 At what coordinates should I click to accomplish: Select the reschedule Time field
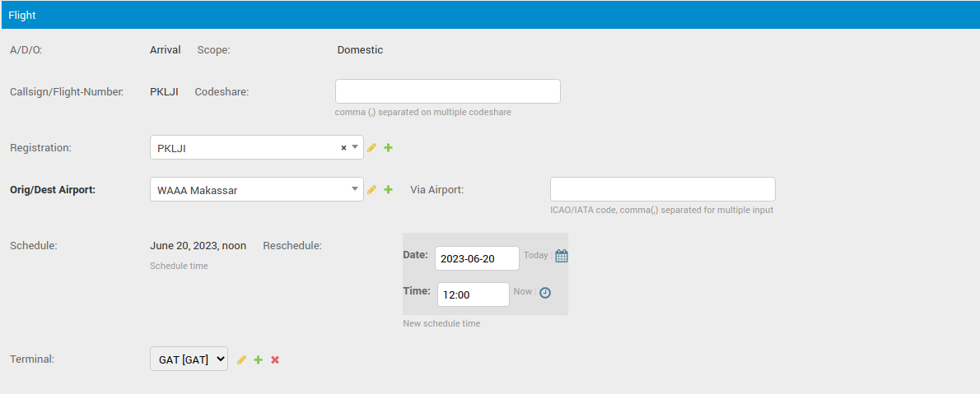473,294
